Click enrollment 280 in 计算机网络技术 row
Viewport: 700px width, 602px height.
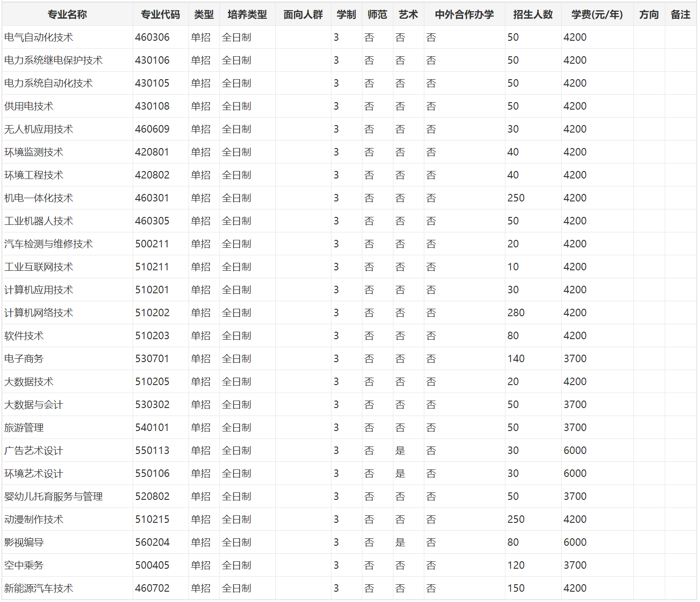click(x=516, y=312)
